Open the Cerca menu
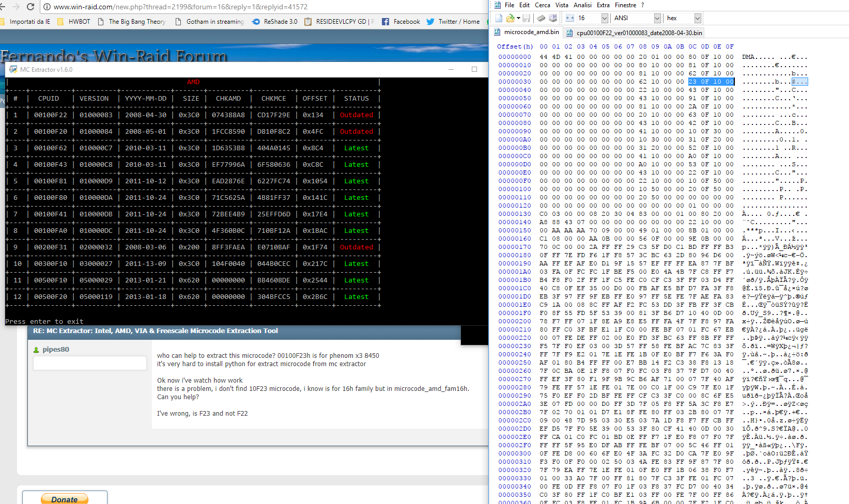This screenshot has width=849, height=504. pos(543,5)
